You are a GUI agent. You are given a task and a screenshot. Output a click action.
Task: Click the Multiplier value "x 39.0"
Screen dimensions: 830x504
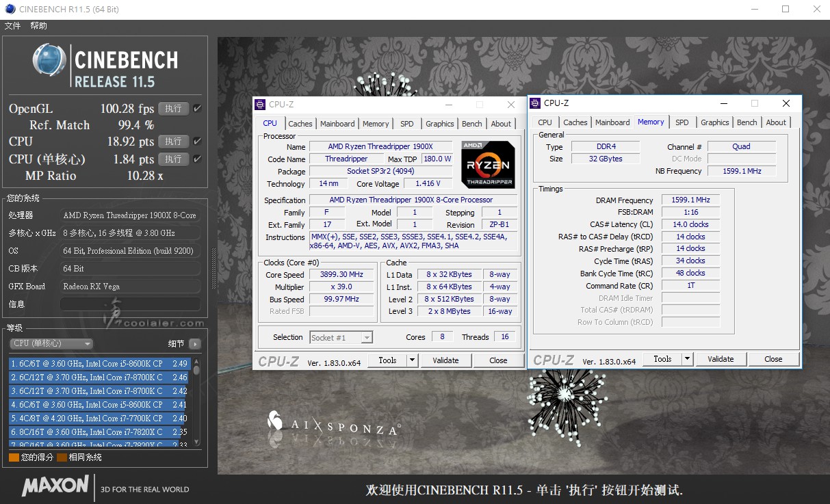coord(343,287)
